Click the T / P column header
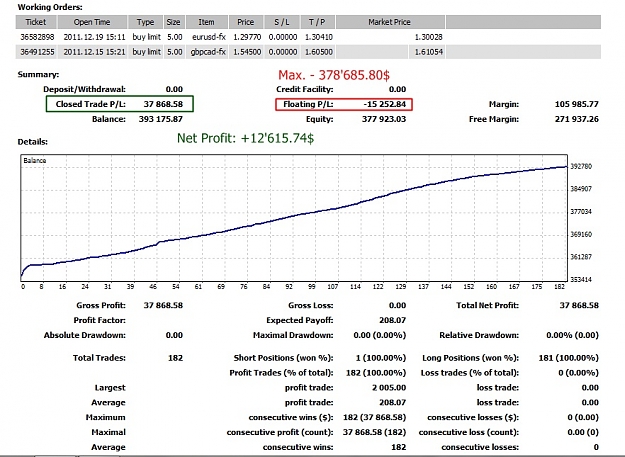Image resolution: width=625 pixels, height=457 pixels. coord(317,22)
